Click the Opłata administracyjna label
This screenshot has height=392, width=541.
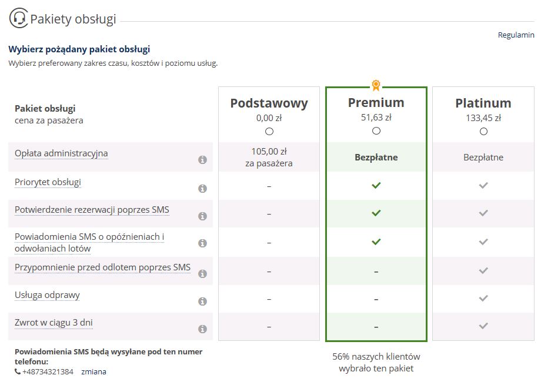point(61,153)
